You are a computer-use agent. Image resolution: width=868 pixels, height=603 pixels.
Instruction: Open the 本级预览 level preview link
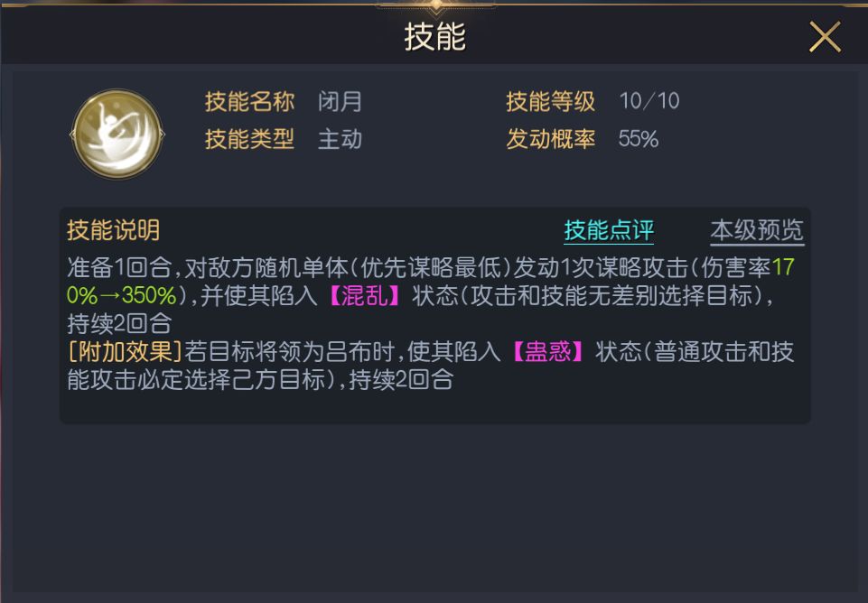tap(756, 228)
